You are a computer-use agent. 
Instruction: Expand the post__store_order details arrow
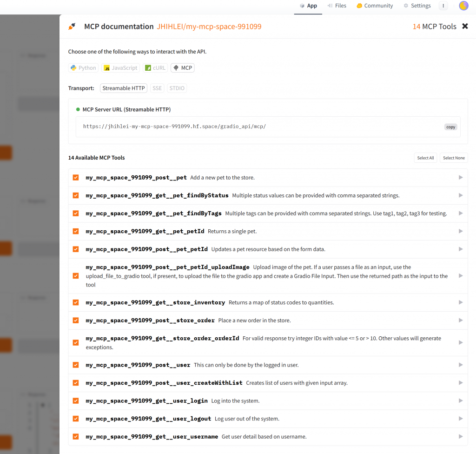pos(461,320)
